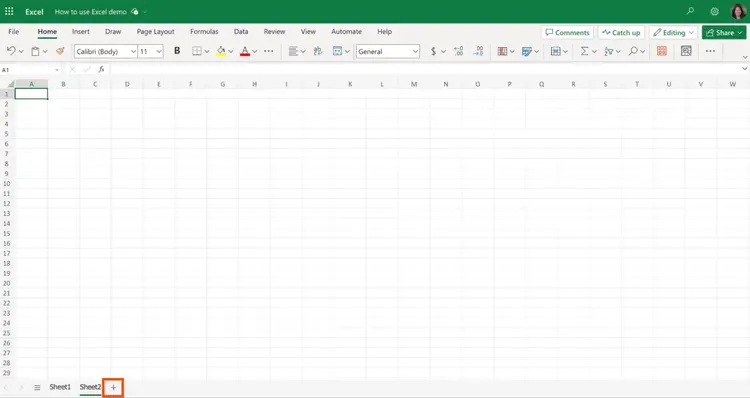The image size is (750, 398).
Task: Switch to the Automate tab
Action: [346, 32]
